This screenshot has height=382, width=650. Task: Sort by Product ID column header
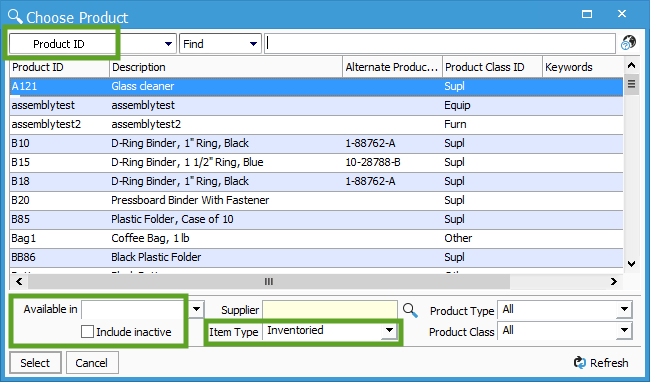(59, 67)
